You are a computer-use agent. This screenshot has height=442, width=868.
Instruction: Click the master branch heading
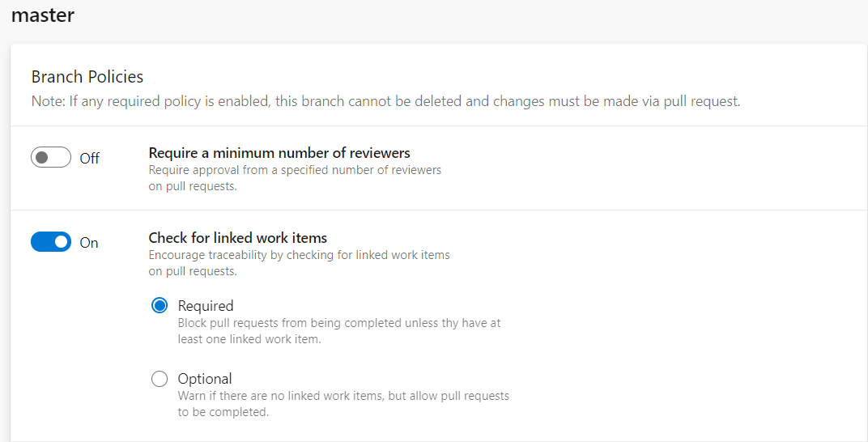pyautogui.click(x=43, y=15)
